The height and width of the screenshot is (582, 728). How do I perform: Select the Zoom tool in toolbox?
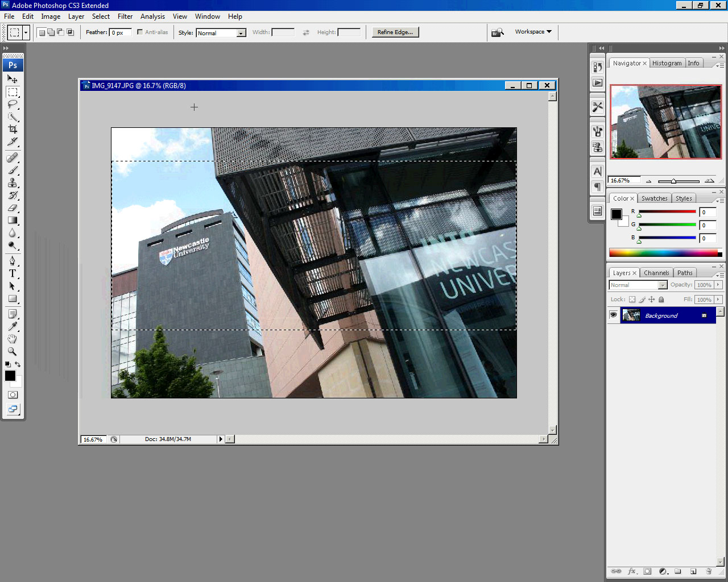[13, 352]
